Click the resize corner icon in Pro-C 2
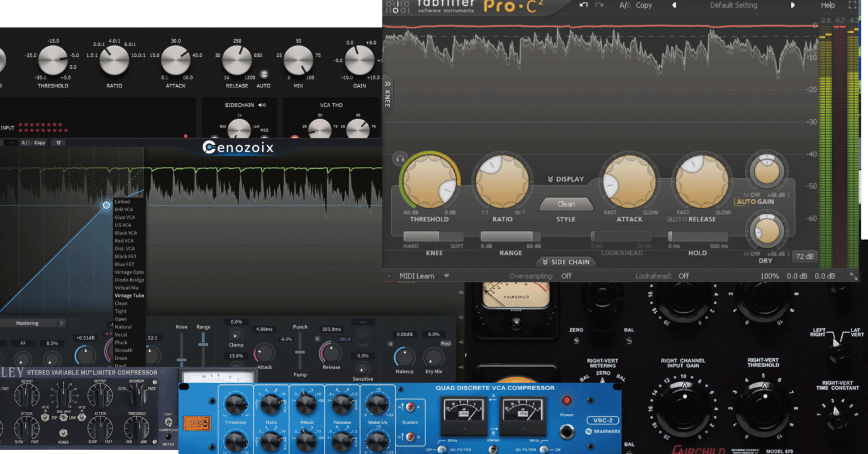The height and width of the screenshot is (454, 868). pos(853,276)
